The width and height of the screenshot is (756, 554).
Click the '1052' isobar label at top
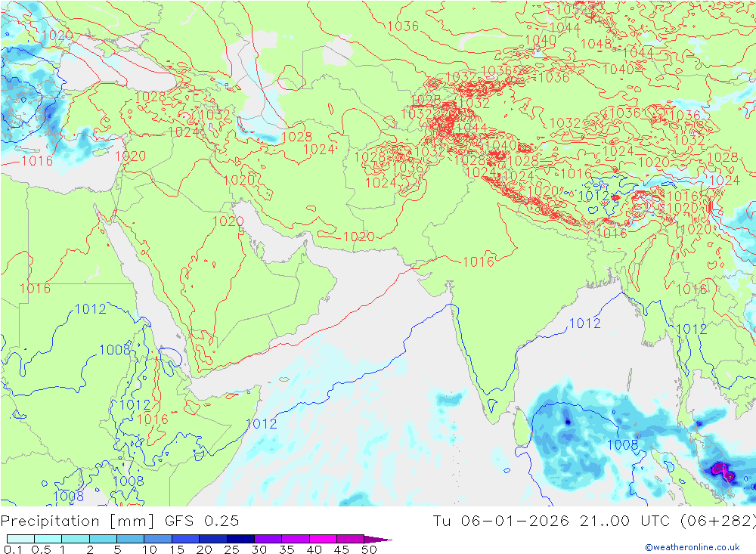click(x=572, y=10)
